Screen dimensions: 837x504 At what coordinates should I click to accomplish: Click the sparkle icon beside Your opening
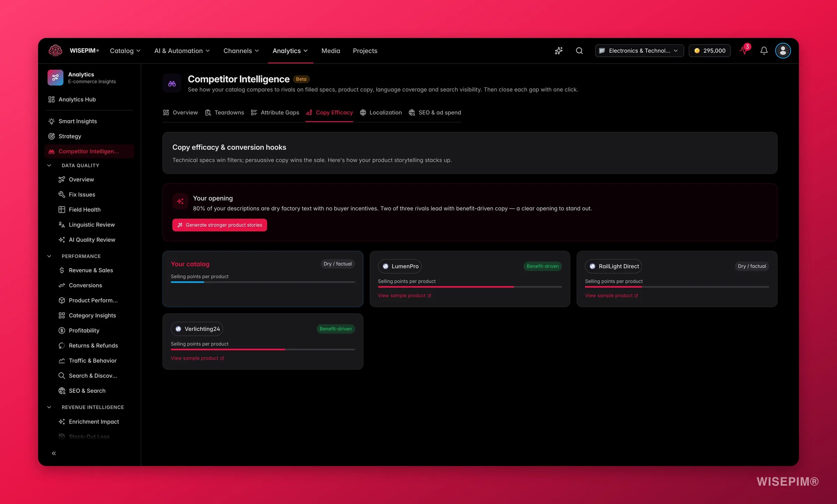180,201
